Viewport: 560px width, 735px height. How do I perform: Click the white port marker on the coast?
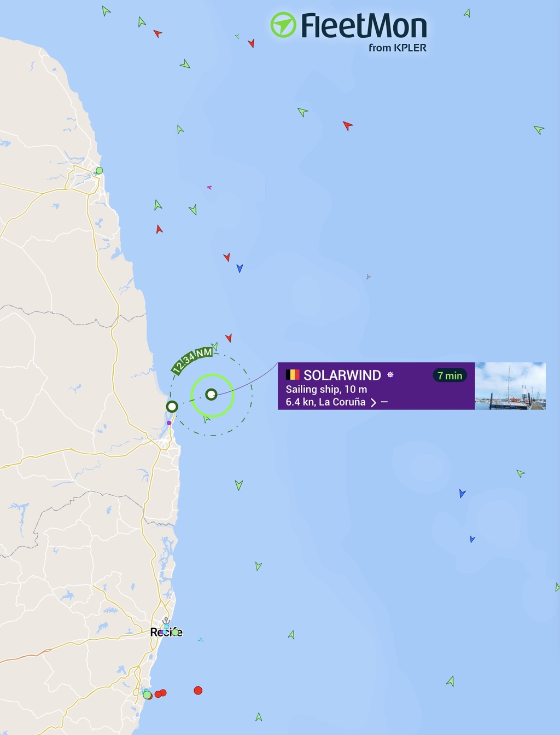click(x=172, y=407)
